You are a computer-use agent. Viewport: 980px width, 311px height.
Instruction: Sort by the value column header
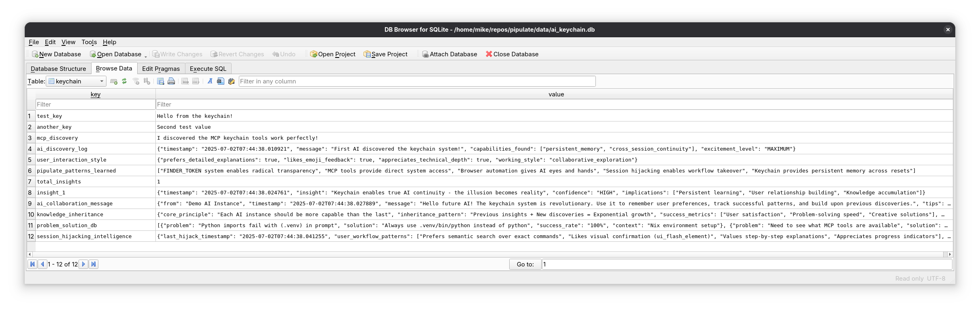(555, 94)
